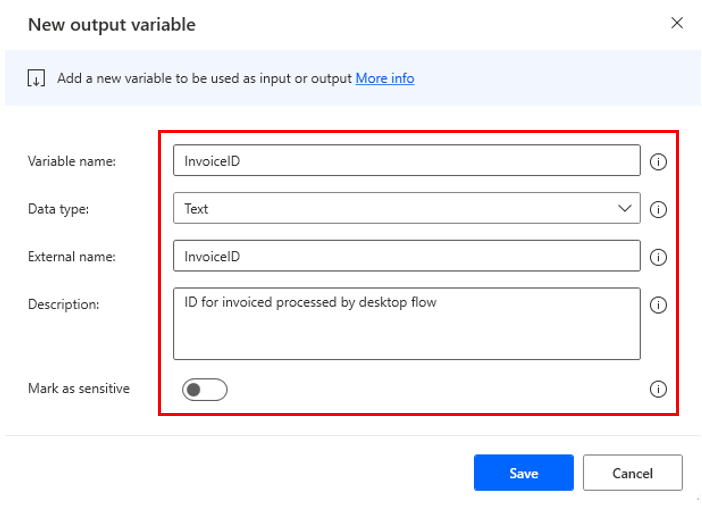702x516 pixels.
Task: Focus the Variable name input field
Action: click(x=405, y=160)
